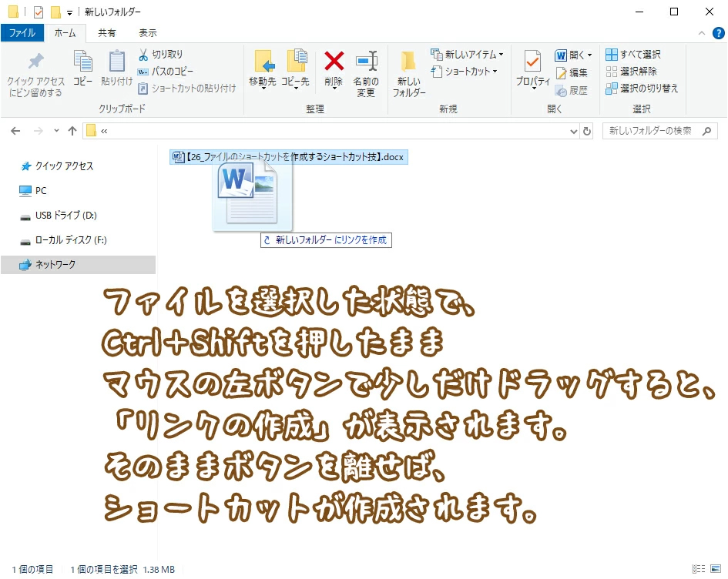This screenshot has width=728, height=579.
Task: Open Shortcut (ショートカット) ribbon dropdown
Action: coord(464,72)
